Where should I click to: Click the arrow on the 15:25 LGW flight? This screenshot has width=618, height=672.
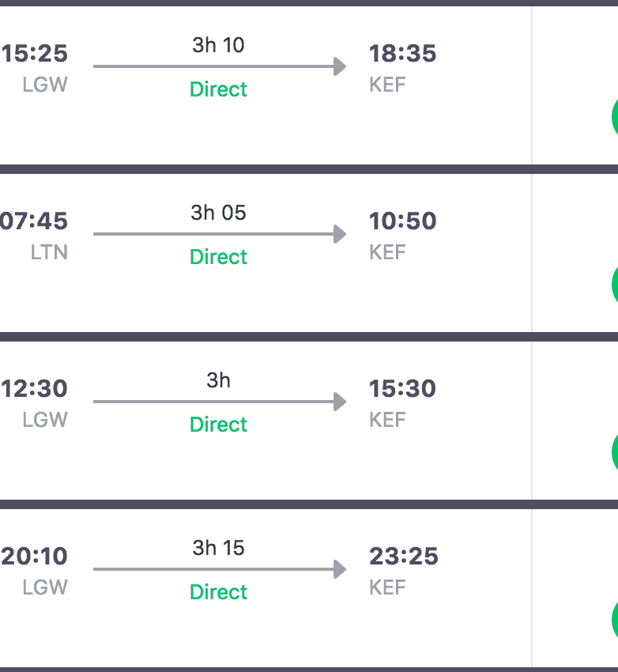coord(220,66)
